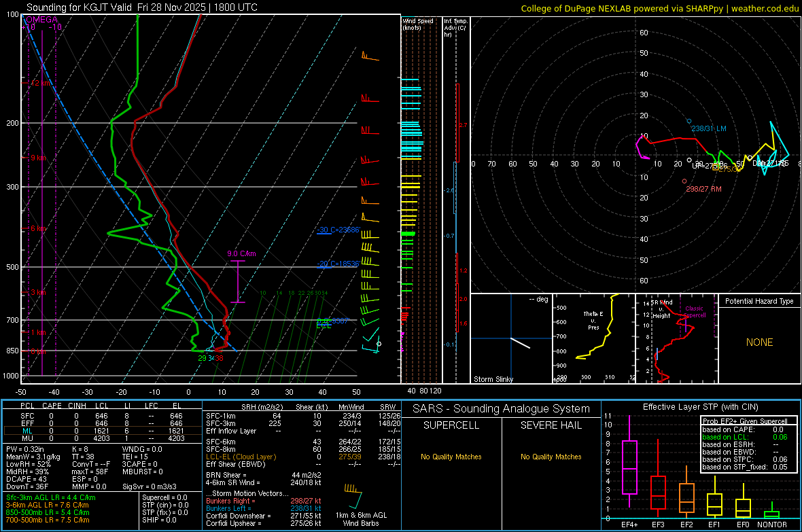
Task: Click No Quality Matches under SEVERE HAIL
Action: point(551,457)
